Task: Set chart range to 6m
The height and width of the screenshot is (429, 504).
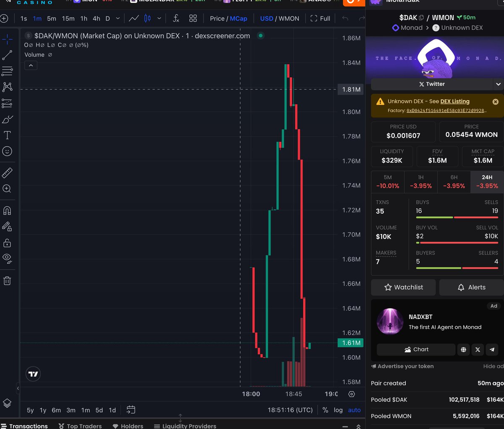Action: tap(56, 410)
